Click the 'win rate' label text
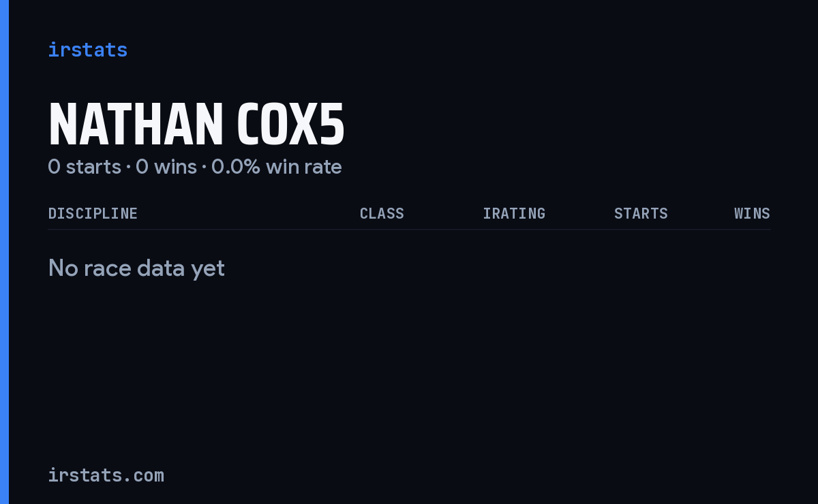The width and height of the screenshot is (818, 504). (x=304, y=167)
